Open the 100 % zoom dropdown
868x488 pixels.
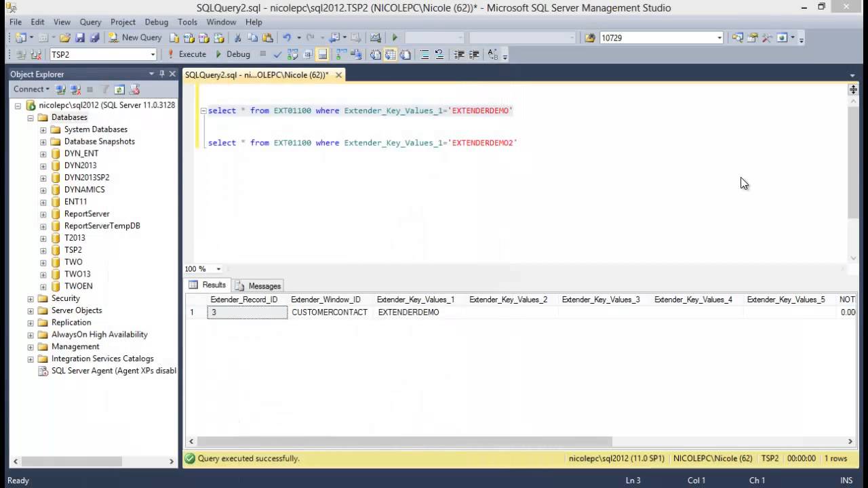point(218,269)
